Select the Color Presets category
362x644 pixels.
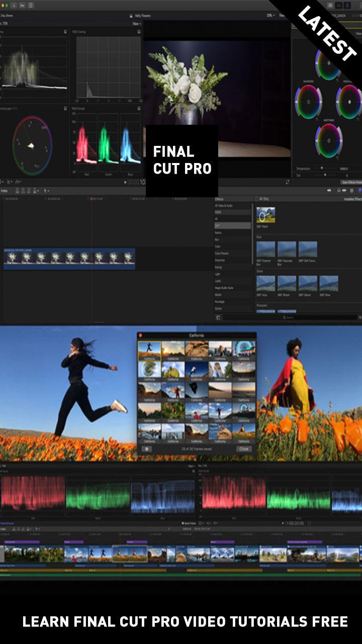click(233, 254)
